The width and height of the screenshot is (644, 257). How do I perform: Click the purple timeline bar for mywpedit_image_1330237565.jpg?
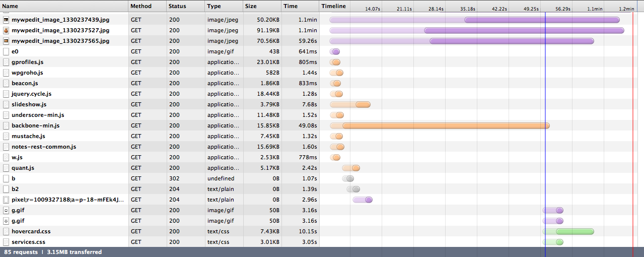coord(511,41)
